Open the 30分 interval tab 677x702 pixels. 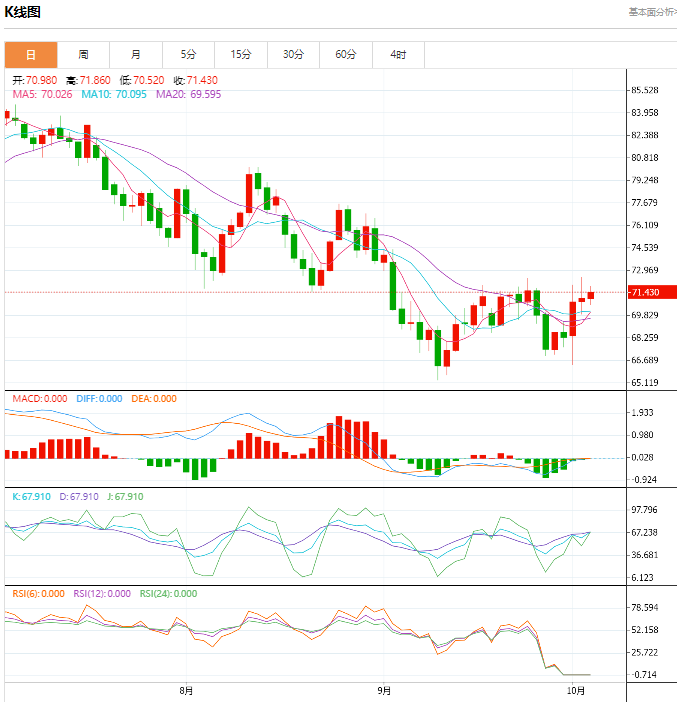pos(293,55)
